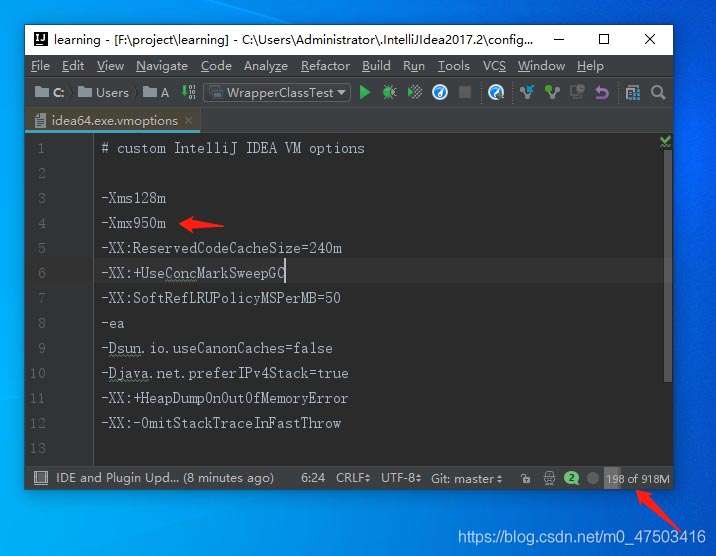Click line number 13 in gutter
716x556 pixels.
pyautogui.click(x=38, y=448)
